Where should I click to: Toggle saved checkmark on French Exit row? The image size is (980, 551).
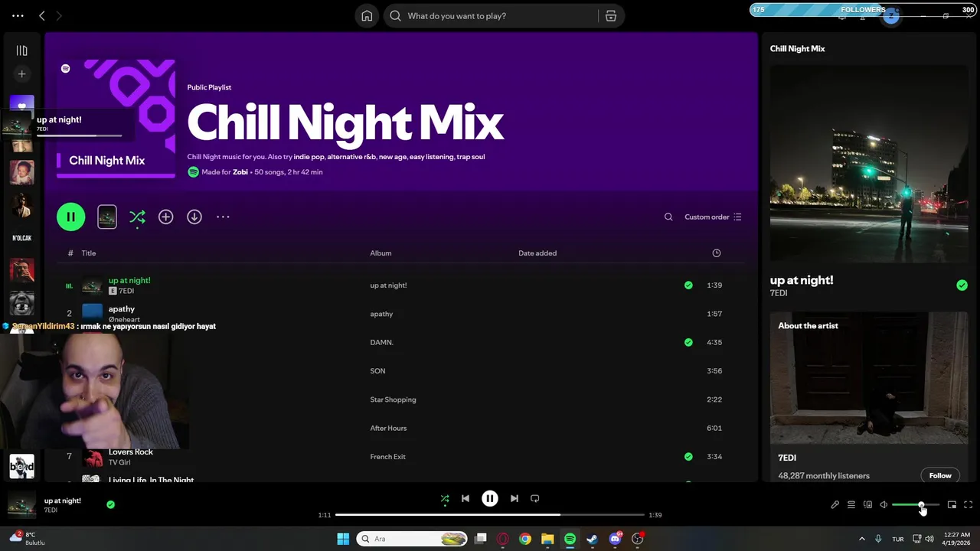click(x=688, y=457)
